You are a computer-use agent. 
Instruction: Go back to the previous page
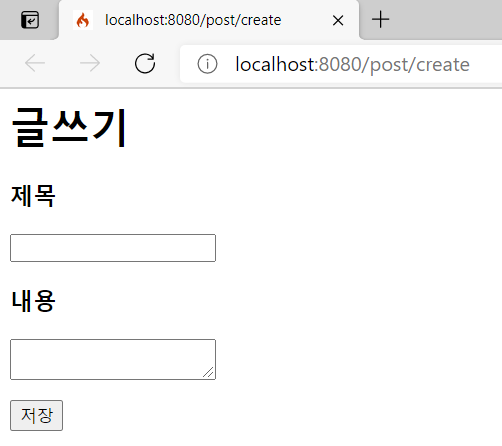tap(35, 63)
